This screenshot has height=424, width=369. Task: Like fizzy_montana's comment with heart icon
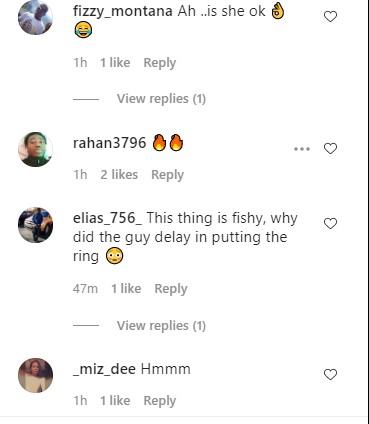click(330, 16)
